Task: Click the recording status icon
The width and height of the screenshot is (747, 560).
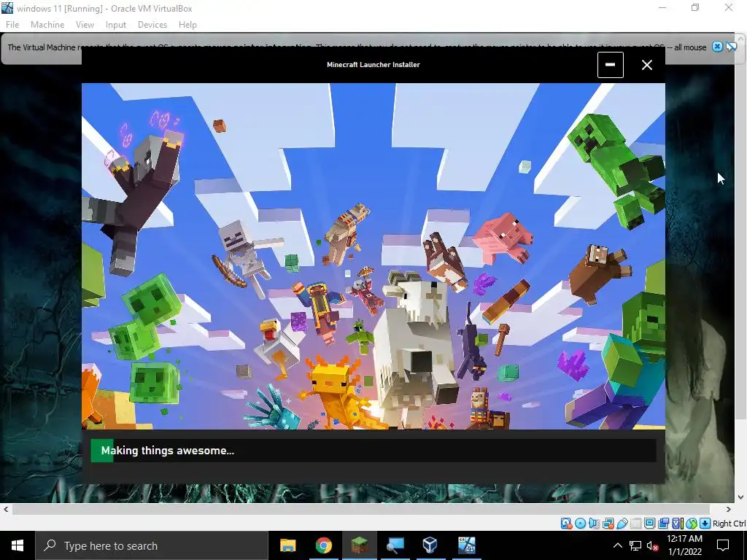Action: (663, 524)
